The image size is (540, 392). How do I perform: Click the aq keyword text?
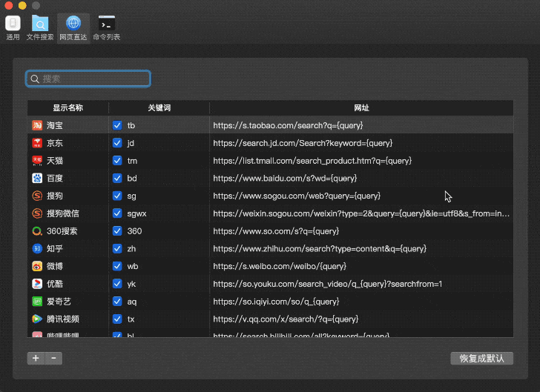[x=132, y=302]
